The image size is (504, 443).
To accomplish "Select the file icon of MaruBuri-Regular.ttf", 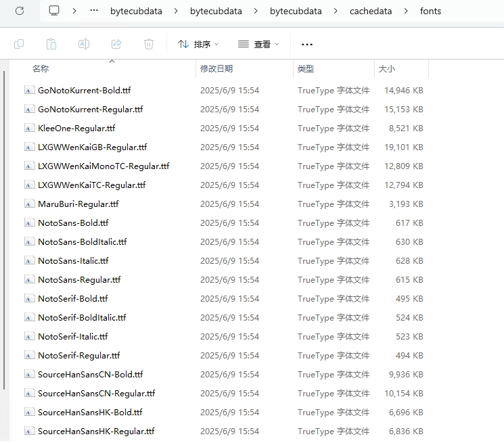I will coord(29,204).
